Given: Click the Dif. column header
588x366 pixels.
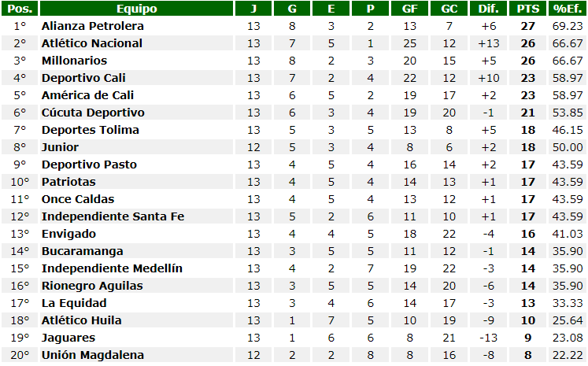Looking at the screenshot, I should click(x=488, y=9).
